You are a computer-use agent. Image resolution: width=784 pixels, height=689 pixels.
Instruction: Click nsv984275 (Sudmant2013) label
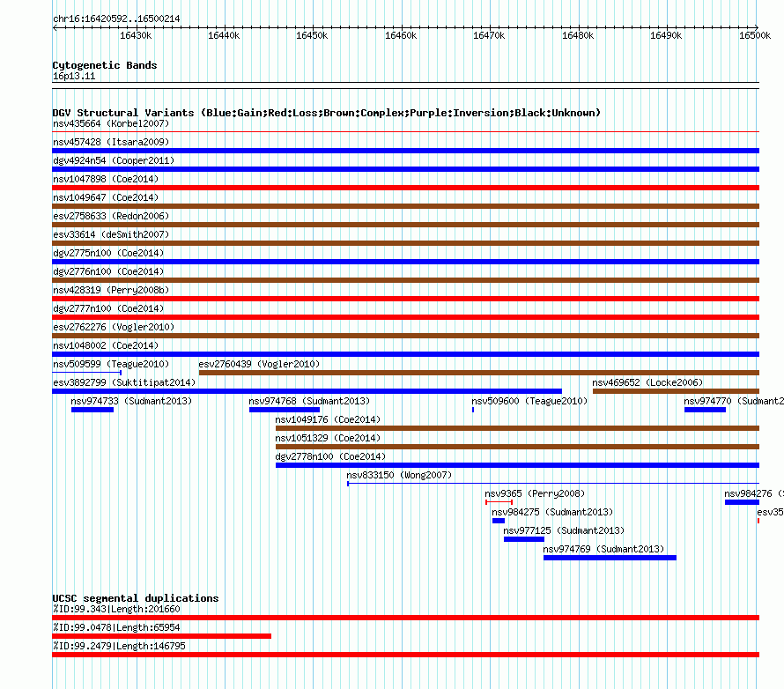point(552,512)
